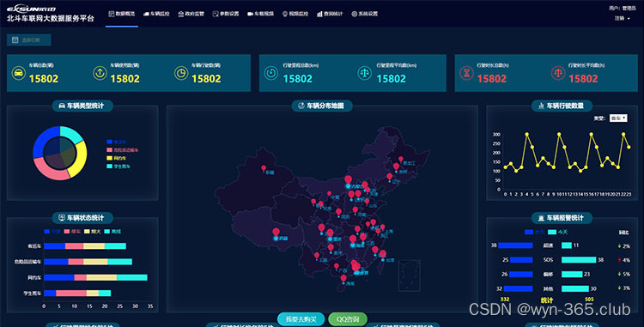644x327 pixels.
Task: Toggle the 停车 legend in 车辆状态统计
Action: click(x=72, y=232)
